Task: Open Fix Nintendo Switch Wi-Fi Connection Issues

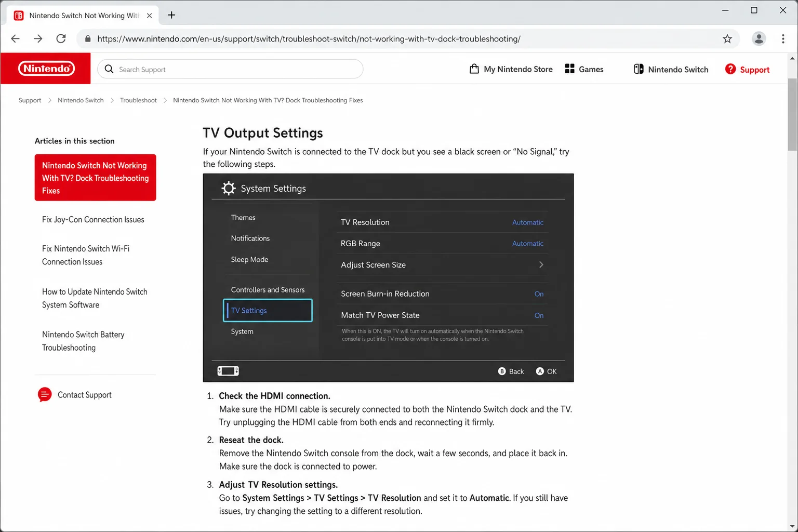Action: 86,255
